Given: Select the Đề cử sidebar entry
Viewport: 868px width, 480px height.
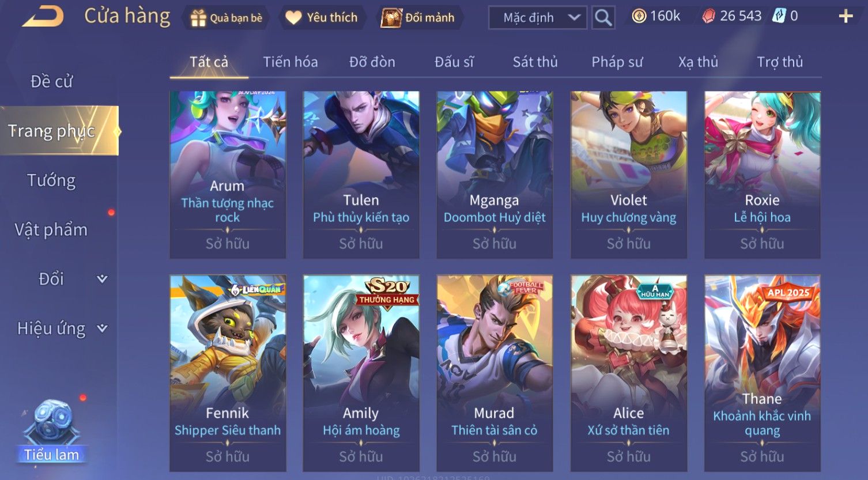Looking at the screenshot, I should pos(51,82).
